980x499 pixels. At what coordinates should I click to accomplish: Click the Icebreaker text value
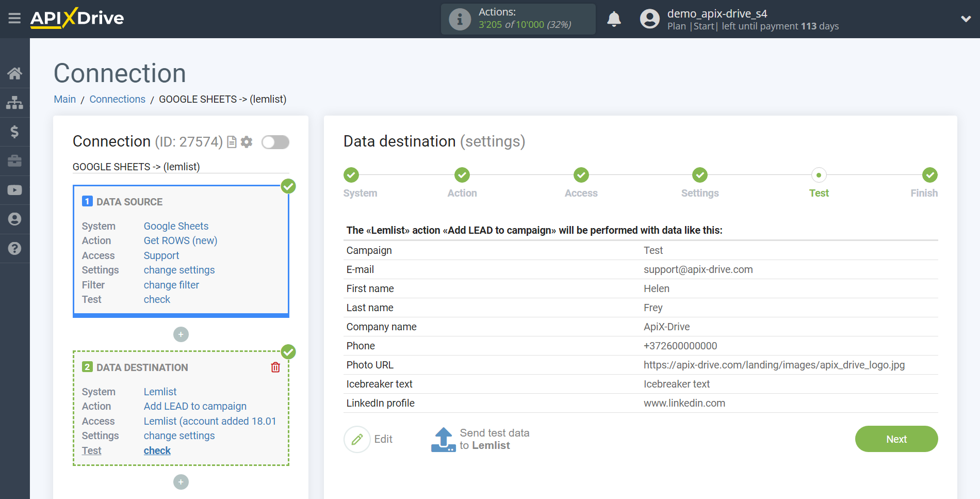[x=676, y=384]
